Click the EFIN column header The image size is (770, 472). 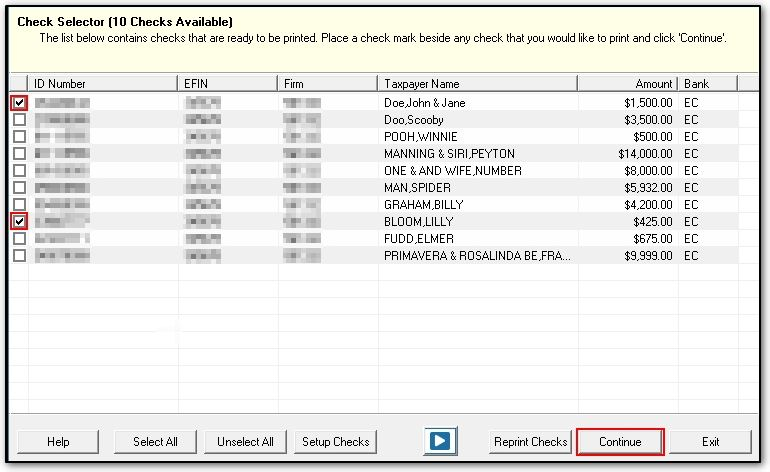click(227, 84)
